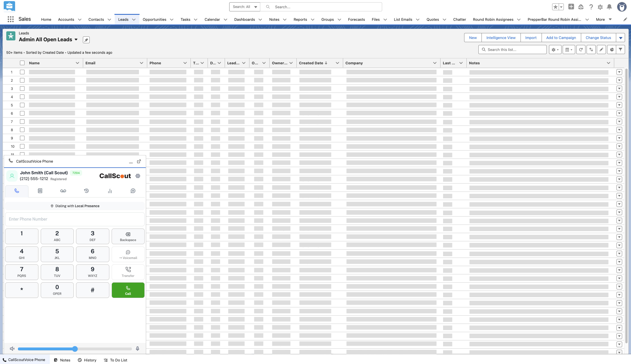Select checkbox for row 7

pyautogui.click(x=22, y=122)
